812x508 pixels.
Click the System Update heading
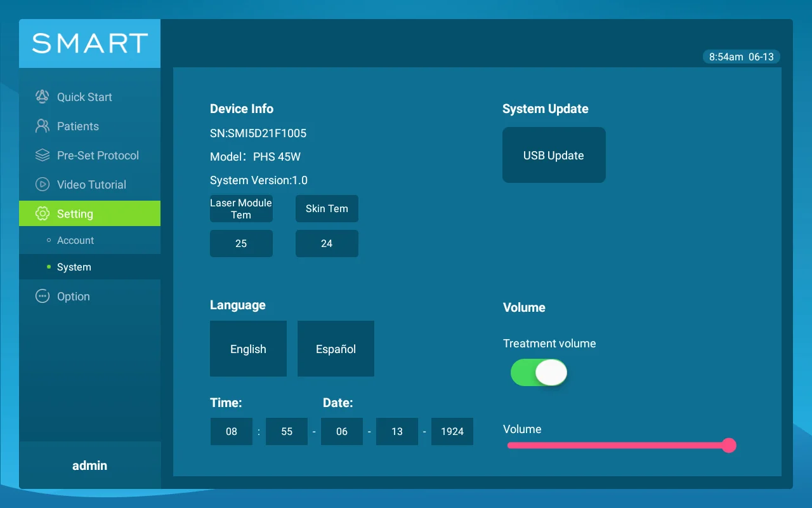tap(546, 109)
